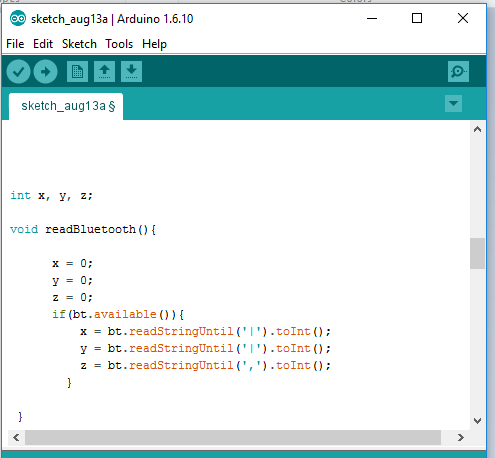Save sketch using the down-arrow icon
Screen dimensions: 495x458
click(131, 71)
